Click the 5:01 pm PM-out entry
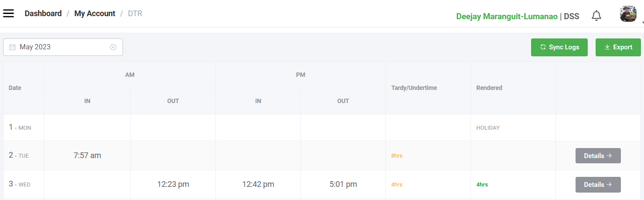Viewport: 644px width, 200px height. click(x=343, y=184)
